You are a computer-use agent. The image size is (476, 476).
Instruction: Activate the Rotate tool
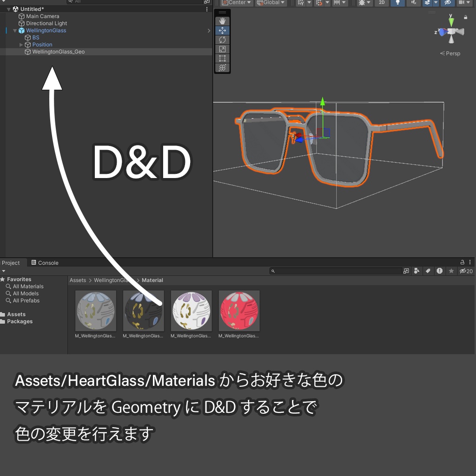pos(222,40)
